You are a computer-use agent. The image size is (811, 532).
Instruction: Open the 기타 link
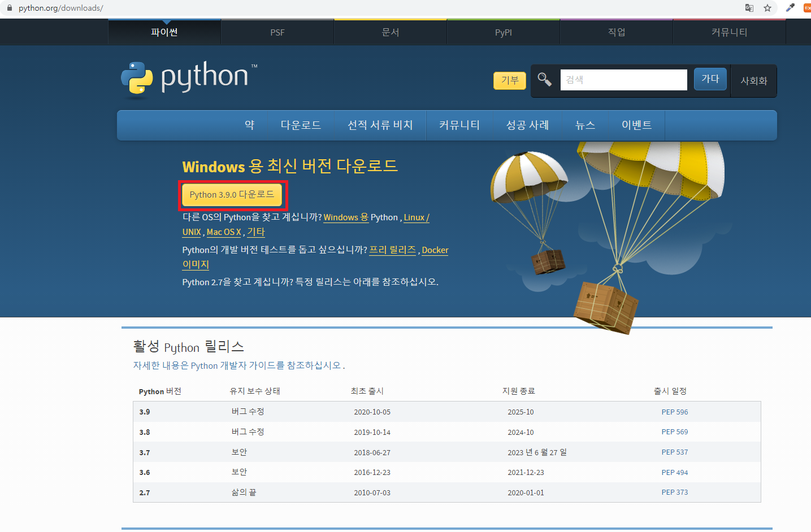point(256,232)
